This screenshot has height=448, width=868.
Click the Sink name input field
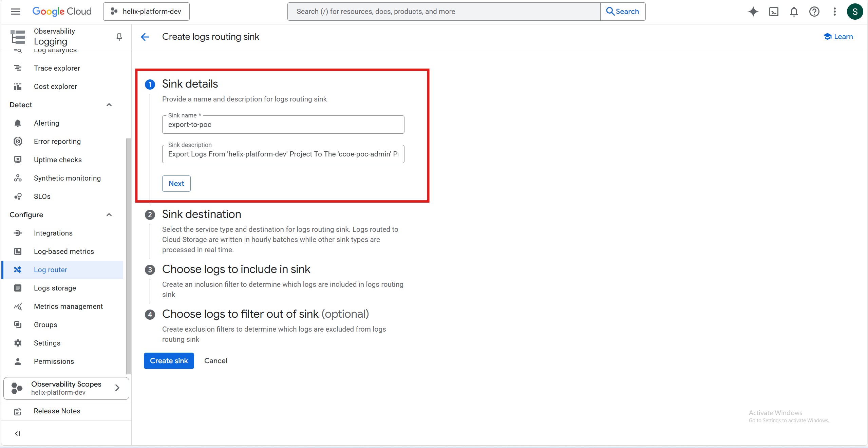tap(283, 125)
